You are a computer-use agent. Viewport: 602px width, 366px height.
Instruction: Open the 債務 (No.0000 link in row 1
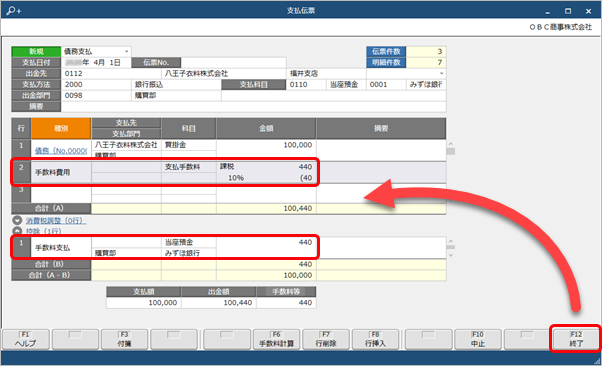[x=61, y=151]
